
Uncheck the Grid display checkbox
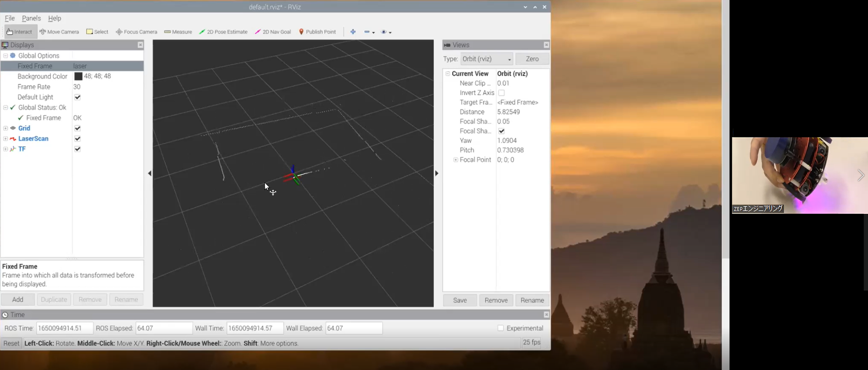click(78, 128)
